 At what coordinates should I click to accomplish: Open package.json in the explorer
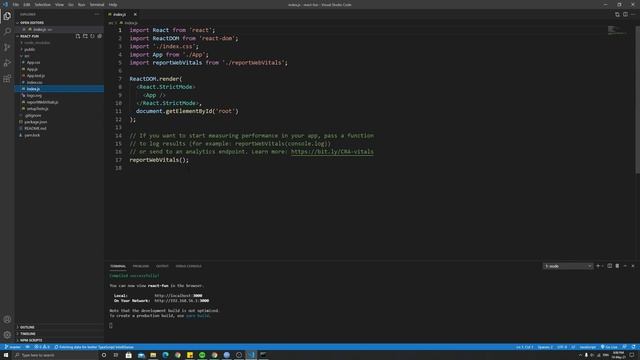click(36, 122)
